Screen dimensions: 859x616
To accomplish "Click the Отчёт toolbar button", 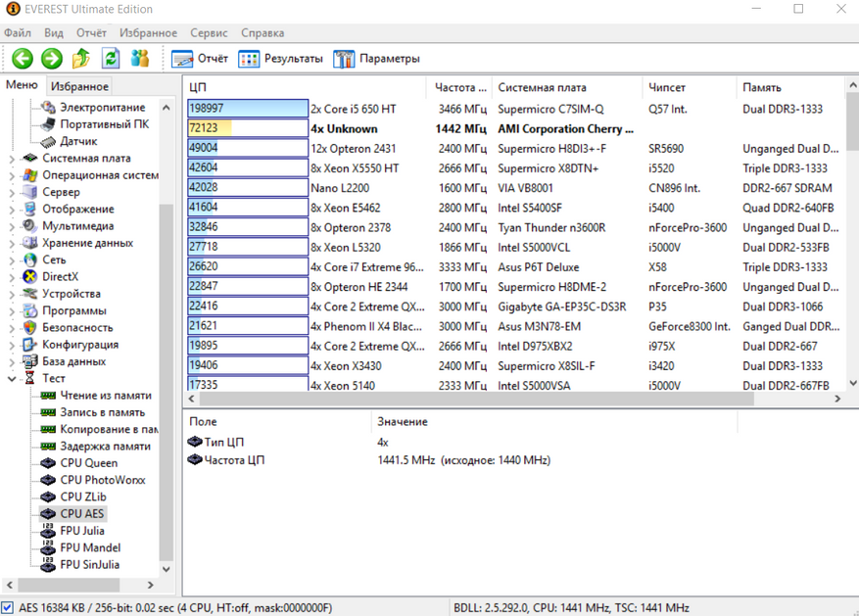I will click(200, 59).
